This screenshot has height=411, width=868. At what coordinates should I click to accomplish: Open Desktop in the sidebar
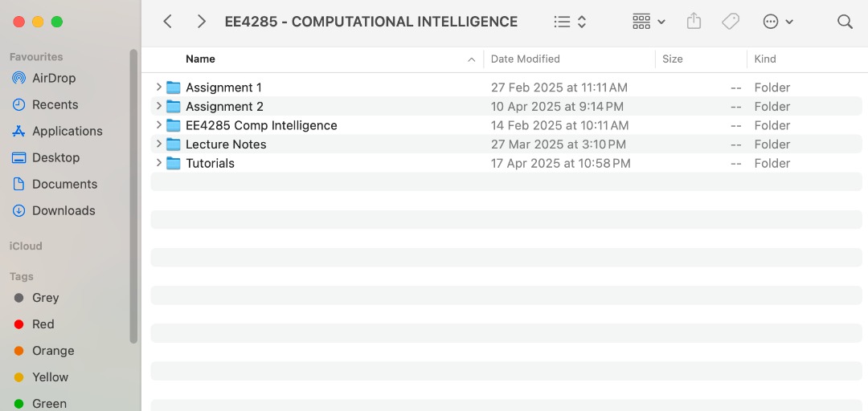pyautogui.click(x=55, y=157)
